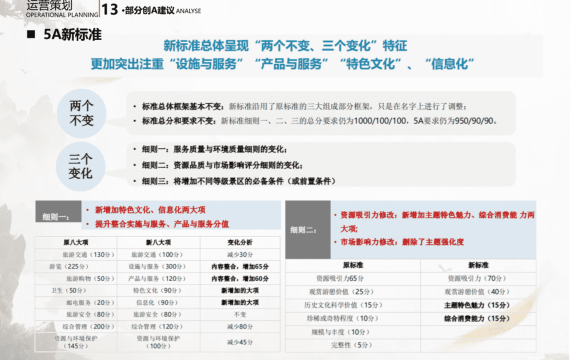Select red text '提升整合实施与服务、产品与服务分值'

162,224
